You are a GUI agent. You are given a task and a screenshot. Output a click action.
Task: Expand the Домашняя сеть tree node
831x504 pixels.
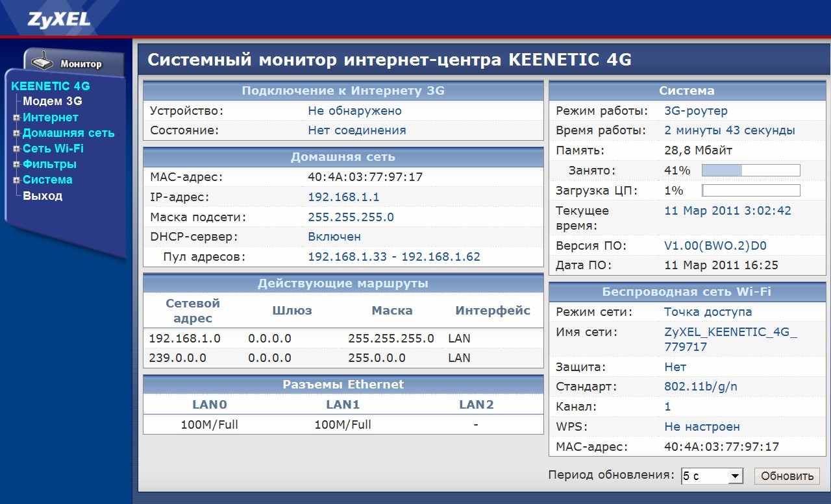point(16,133)
